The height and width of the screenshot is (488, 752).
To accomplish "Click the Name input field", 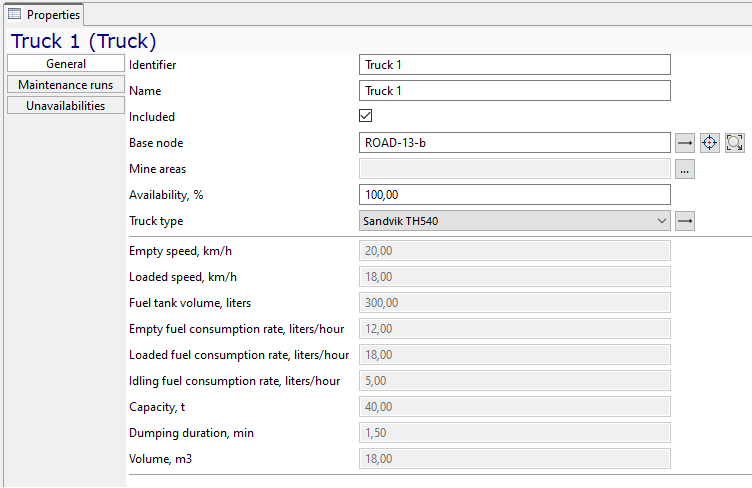I will pos(515,91).
